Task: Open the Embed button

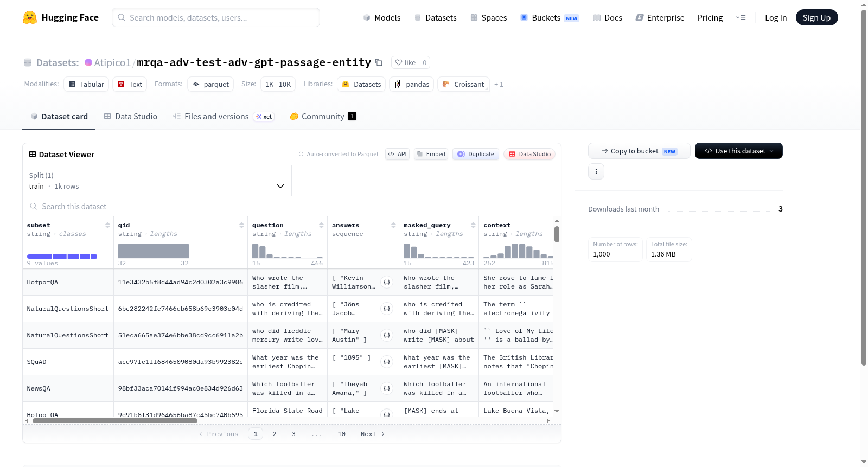Action: tap(431, 154)
